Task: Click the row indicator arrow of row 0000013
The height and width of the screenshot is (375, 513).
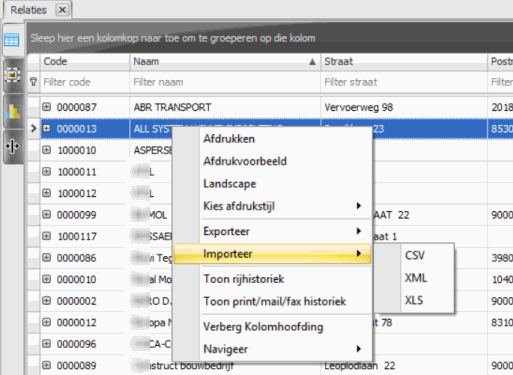Action: (x=33, y=128)
